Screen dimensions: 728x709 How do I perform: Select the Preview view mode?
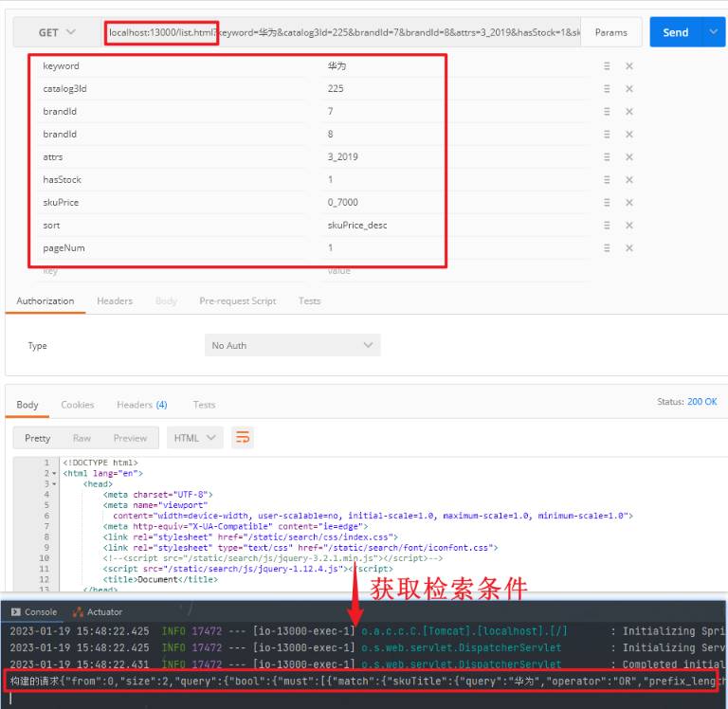coord(131,438)
